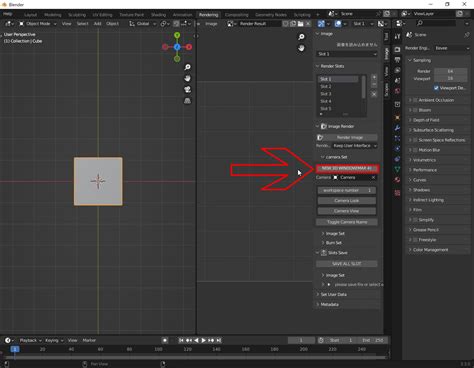The image size is (474, 368).
Task: Switch perspective/orthographic grid icon in 3D viewport
Action: point(188,101)
